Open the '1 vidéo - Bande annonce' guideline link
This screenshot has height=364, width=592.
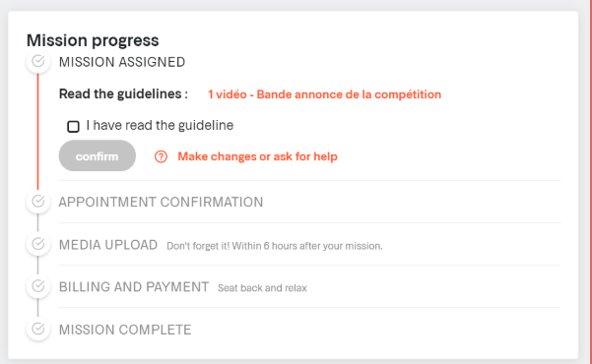pyautogui.click(x=324, y=94)
